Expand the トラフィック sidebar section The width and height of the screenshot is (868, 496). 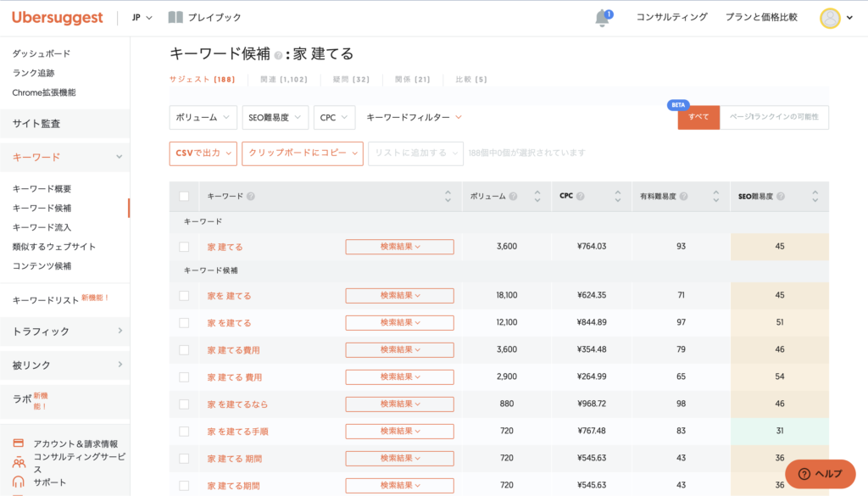pyautogui.click(x=65, y=331)
